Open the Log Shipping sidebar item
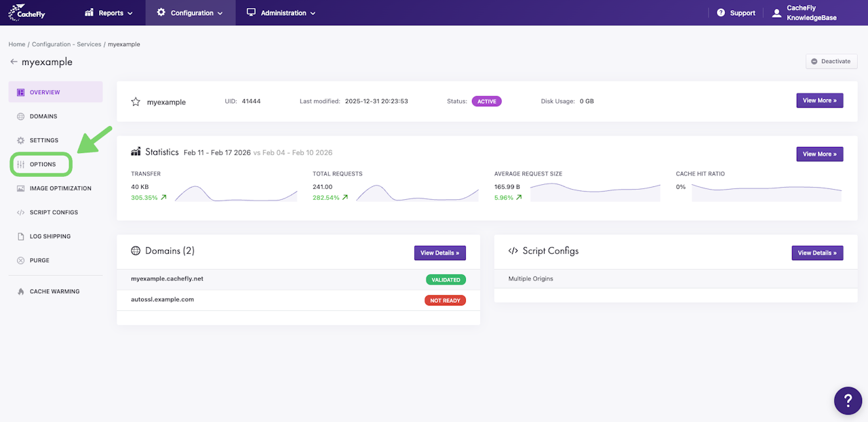The width and height of the screenshot is (868, 422). (56, 236)
